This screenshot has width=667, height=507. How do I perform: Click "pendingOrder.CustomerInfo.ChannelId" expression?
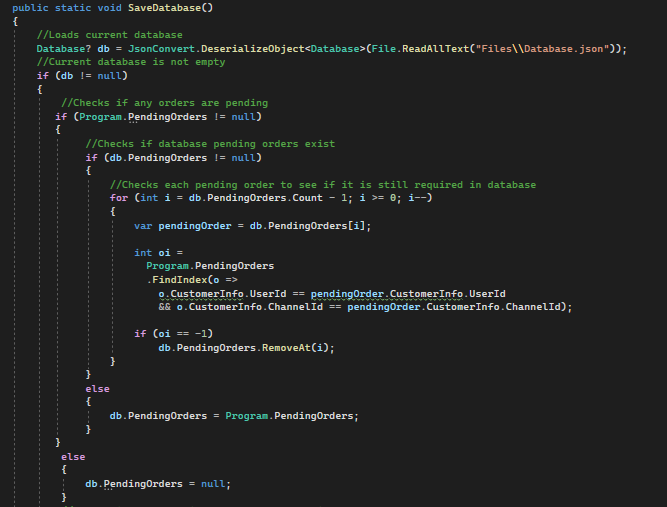(x=454, y=307)
